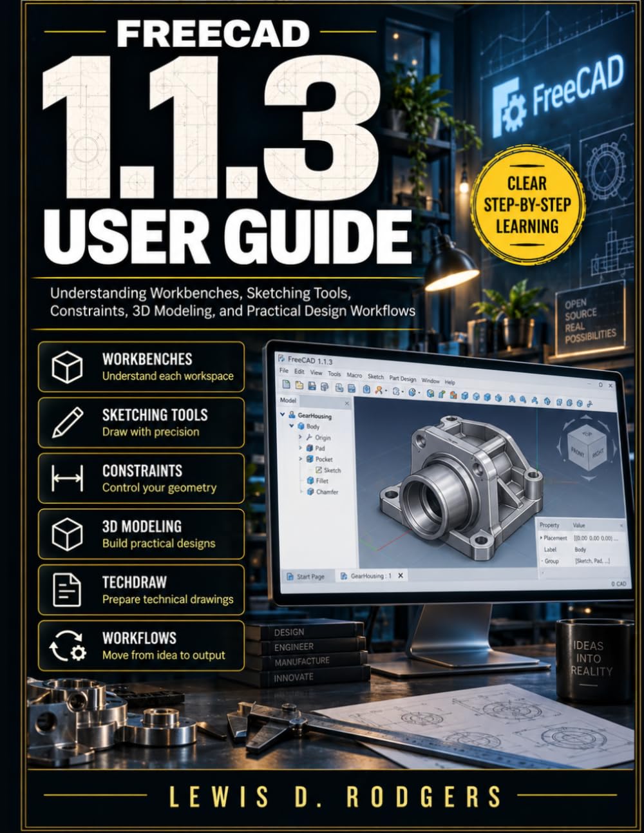Image resolution: width=644 pixels, height=833 pixels.
Task: Click the multicolored cube toolbar icon
Action: pos(453,394)
